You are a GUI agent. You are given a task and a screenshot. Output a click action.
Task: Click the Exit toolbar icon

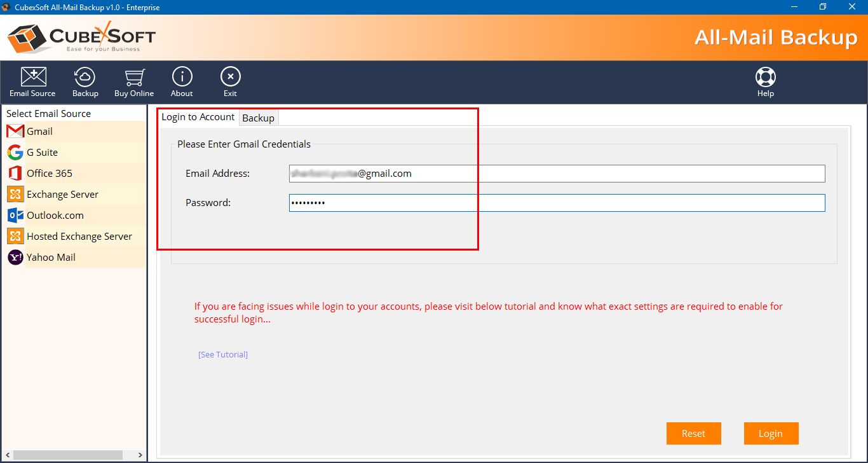230,78
